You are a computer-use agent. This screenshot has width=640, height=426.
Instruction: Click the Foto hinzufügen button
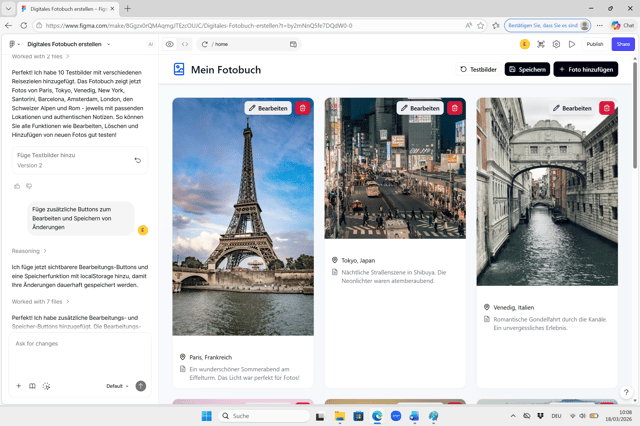point(586,69)
